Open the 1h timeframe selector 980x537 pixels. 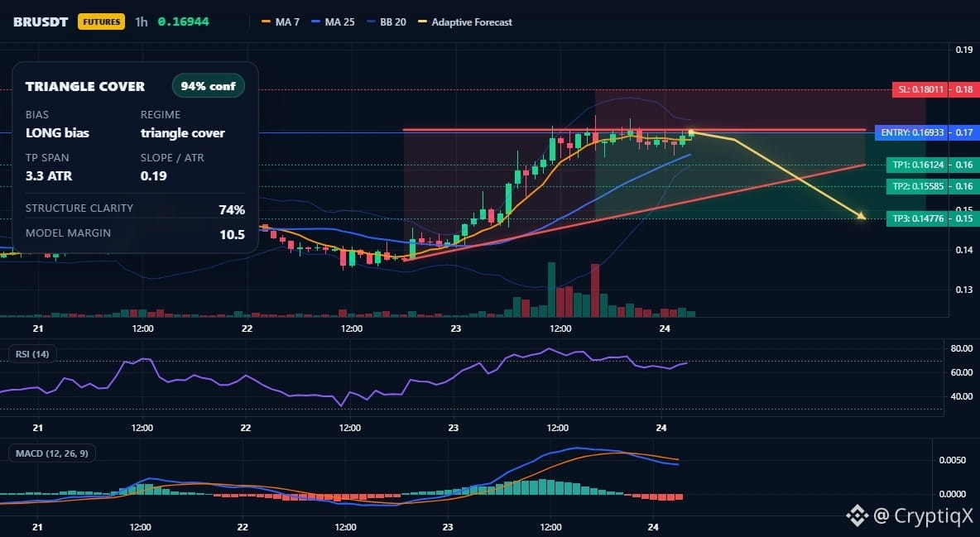point(142,22)
